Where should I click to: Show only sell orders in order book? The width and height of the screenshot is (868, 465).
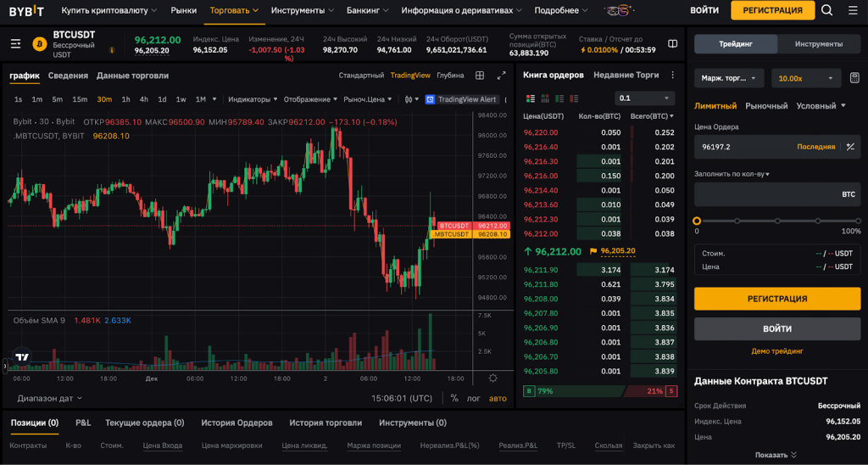coord(574,98)
